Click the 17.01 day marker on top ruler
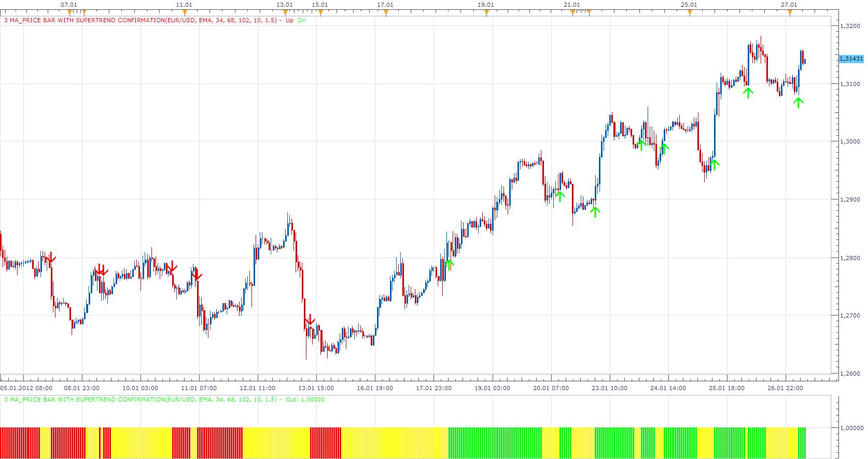The image size is (868, 459). 385,5
